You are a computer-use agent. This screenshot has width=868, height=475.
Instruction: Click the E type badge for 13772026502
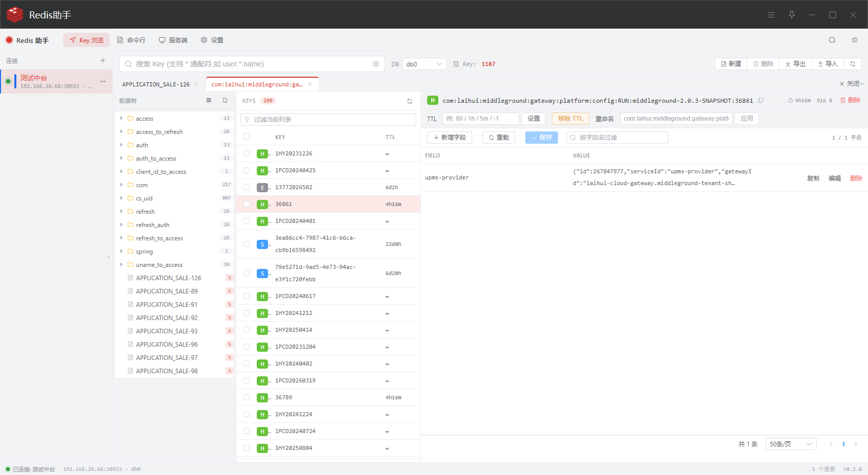262,188
